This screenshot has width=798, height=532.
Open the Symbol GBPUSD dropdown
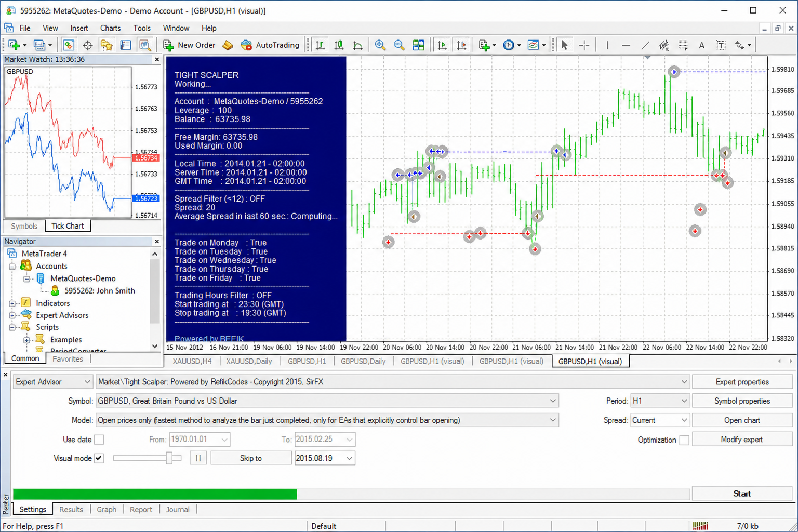[327, 401]
